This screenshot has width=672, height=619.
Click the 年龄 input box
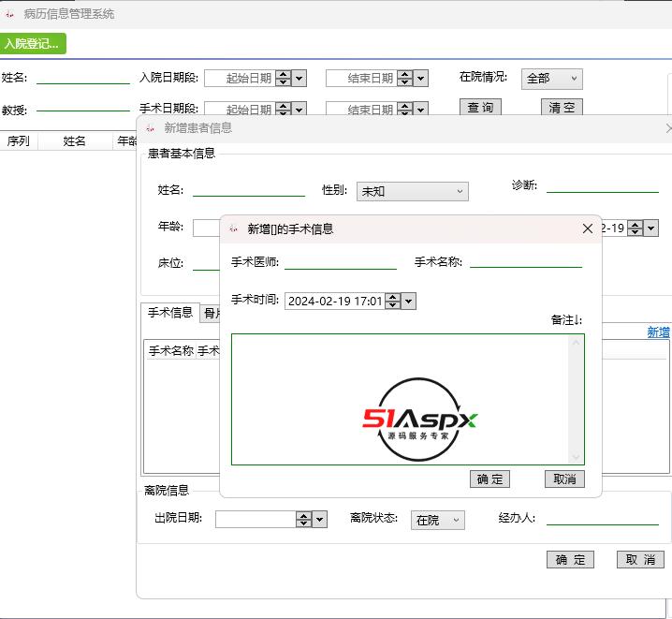207,228
